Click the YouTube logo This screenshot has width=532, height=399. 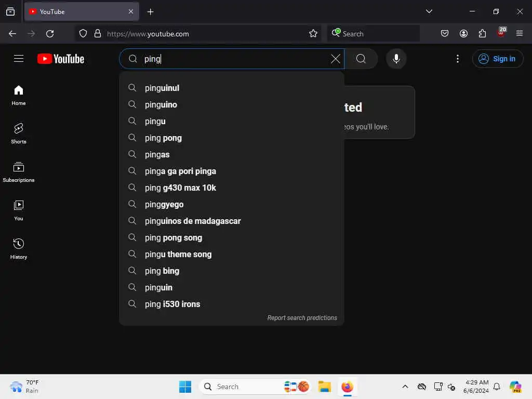[x=61, y=59]
